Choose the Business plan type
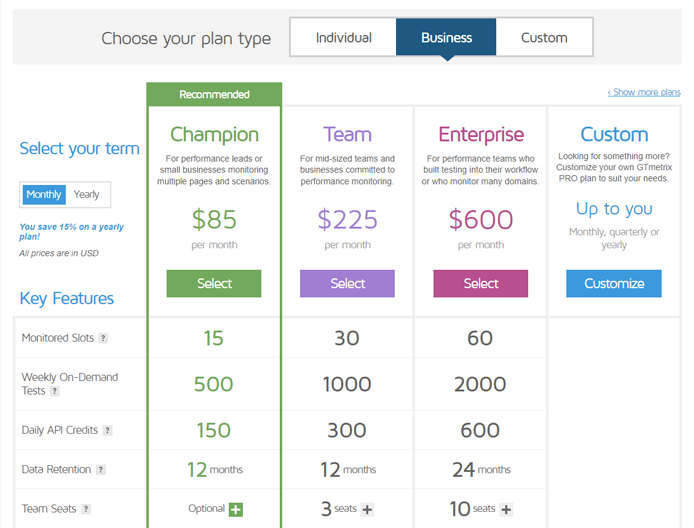The height and width of the screenshot is (528, 694). (446, 37)
